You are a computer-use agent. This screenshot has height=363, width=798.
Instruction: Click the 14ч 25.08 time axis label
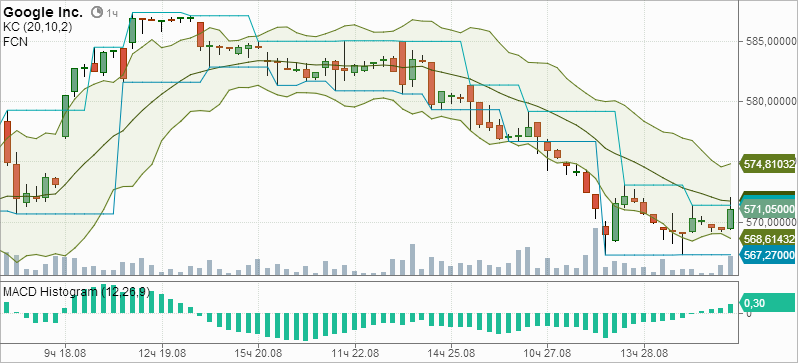click(x=451, y=353)
